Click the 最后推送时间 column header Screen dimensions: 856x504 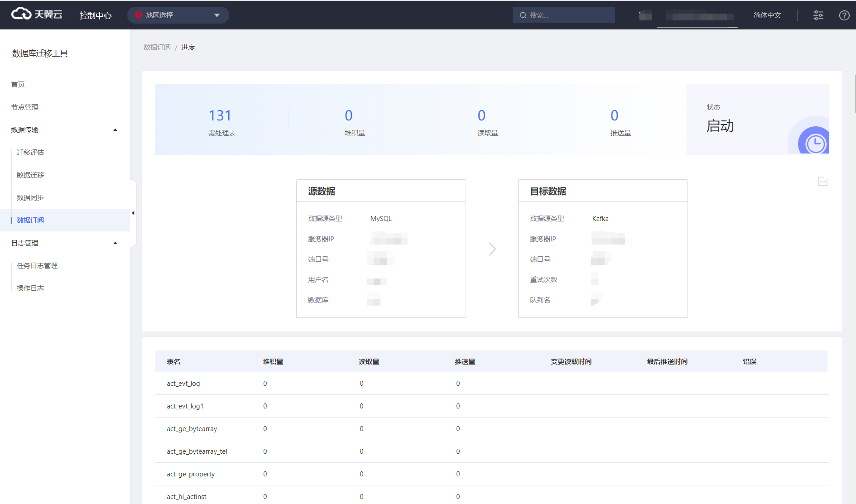667,361
